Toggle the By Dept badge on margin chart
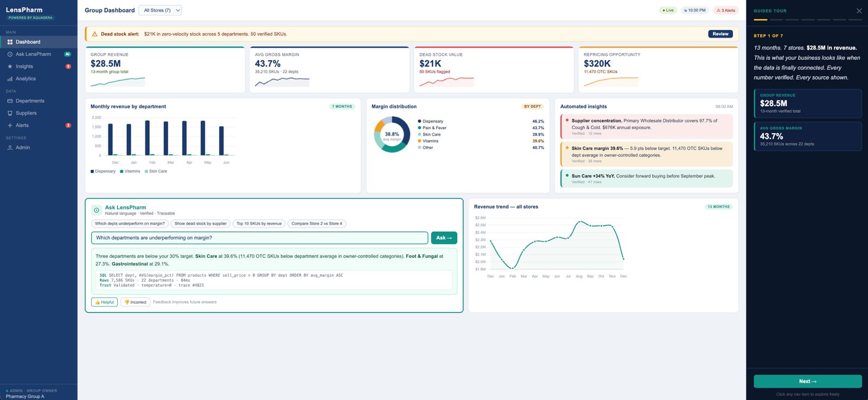 tap(532, 106)
